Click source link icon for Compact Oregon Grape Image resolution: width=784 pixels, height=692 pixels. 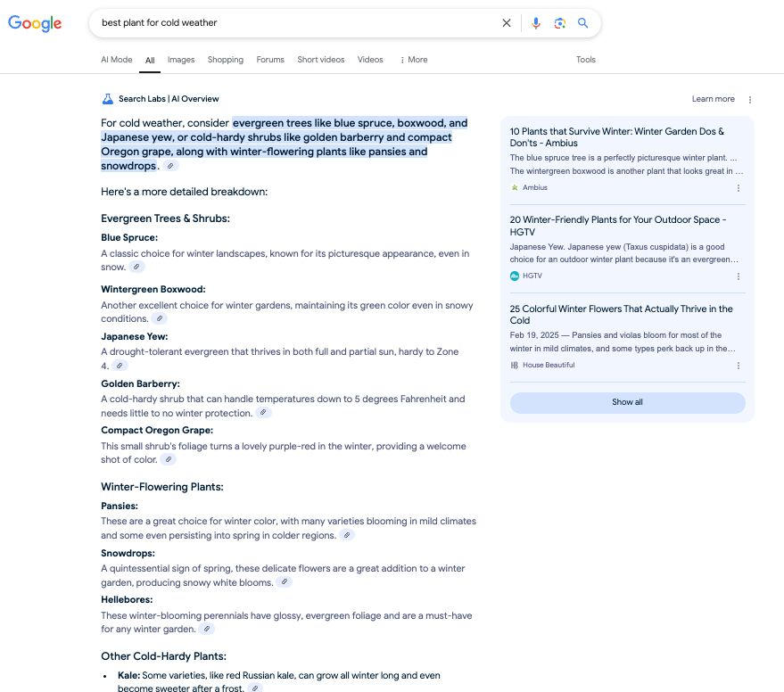point(169,459)
